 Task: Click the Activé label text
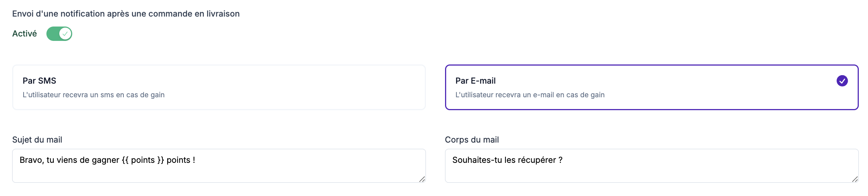point(25,34)
